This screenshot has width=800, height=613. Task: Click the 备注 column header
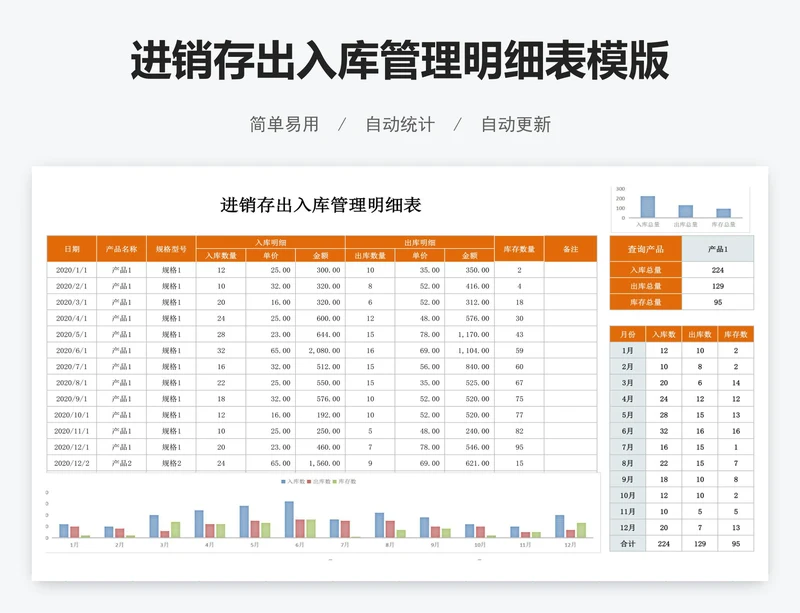[x=571, y=249]
